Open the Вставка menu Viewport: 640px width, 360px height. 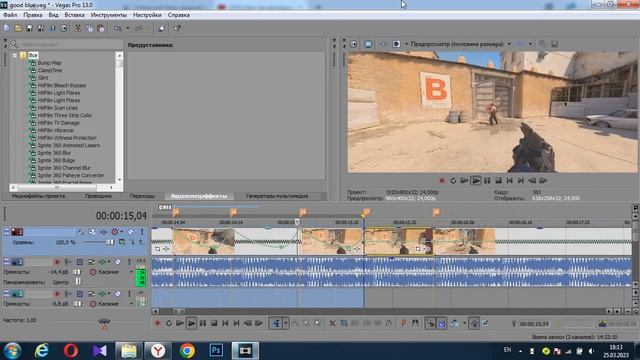[74, 15]
